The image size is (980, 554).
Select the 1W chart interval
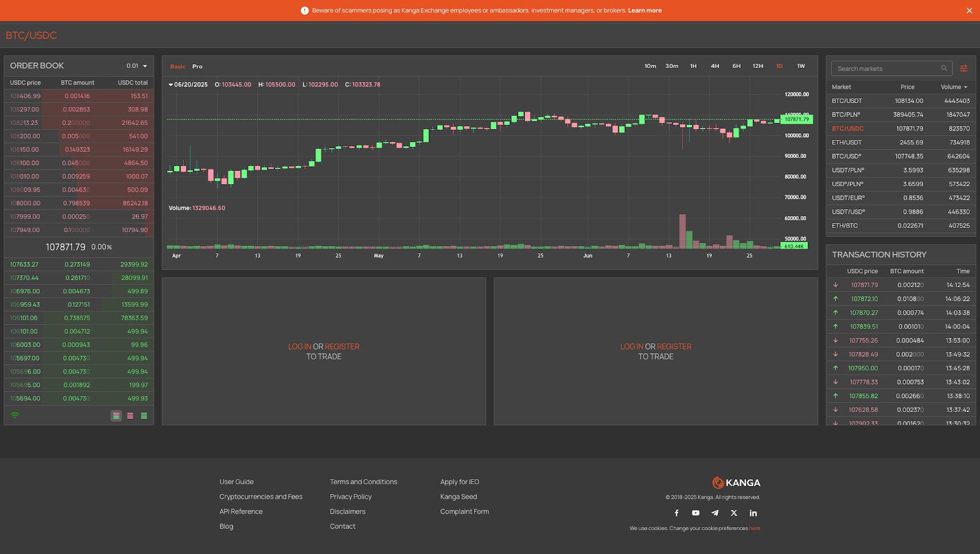click(x=801, y=66)
